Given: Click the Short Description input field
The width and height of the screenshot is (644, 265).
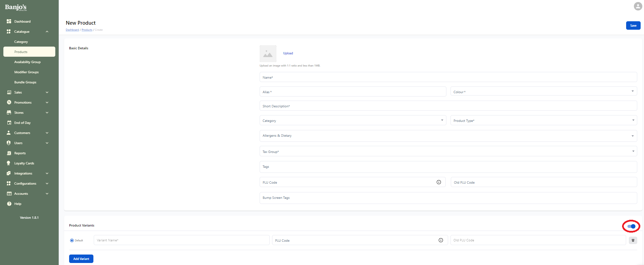Looking at the screenshot, I should pyautogui.click(x=448, y=106).
